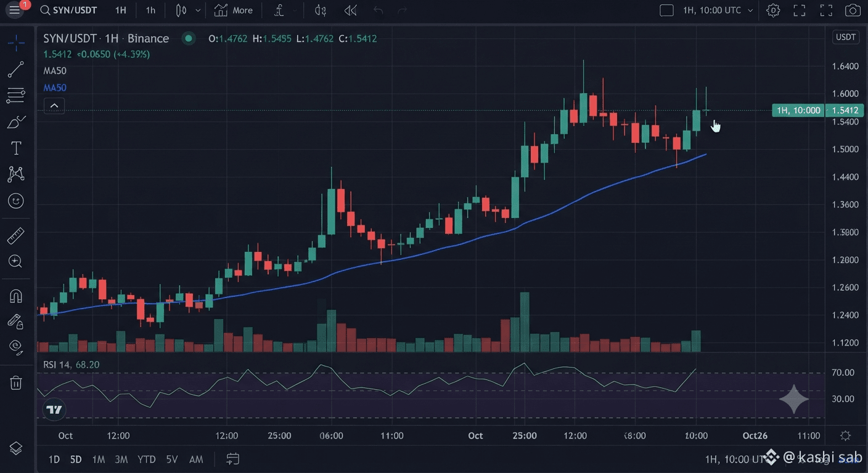Click the blue MA50 indicator label
Screen dimensions: 868x473
click(55, 88)
